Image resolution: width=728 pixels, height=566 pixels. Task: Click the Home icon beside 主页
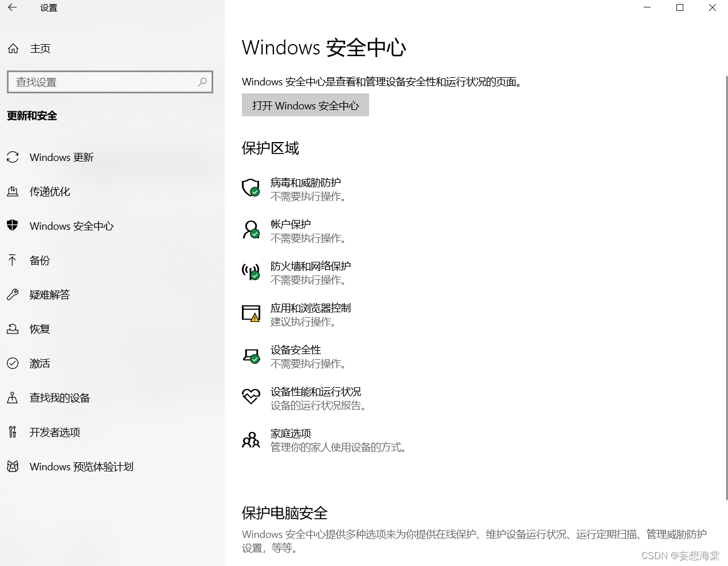(13, 49)
